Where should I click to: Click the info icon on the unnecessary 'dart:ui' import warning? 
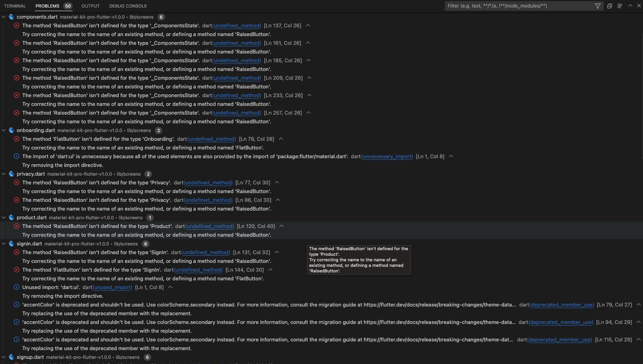(x=16, y=156)
